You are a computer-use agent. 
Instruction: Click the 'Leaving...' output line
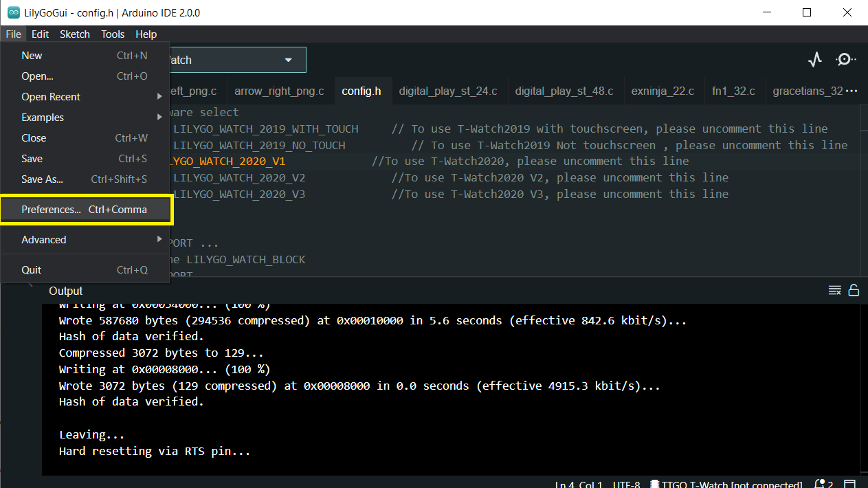pos(92,435)
